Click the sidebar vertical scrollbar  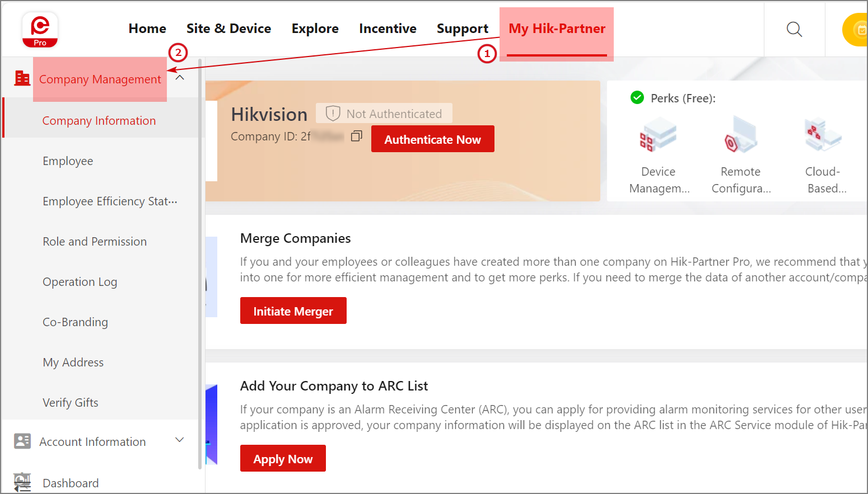(x=200, y=263)
